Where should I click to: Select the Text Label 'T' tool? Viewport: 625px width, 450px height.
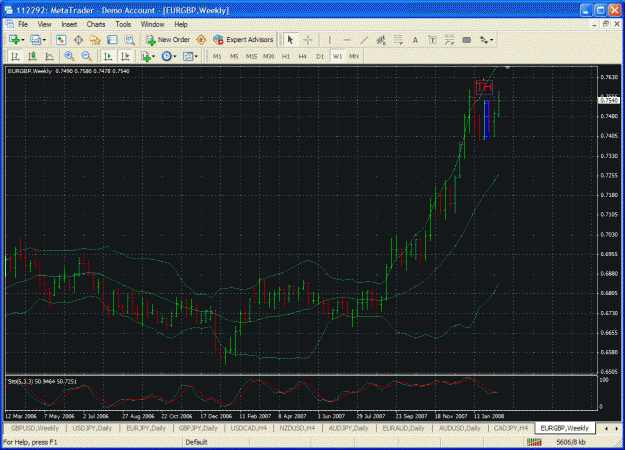pyautogui.click(x=432, y=40)
